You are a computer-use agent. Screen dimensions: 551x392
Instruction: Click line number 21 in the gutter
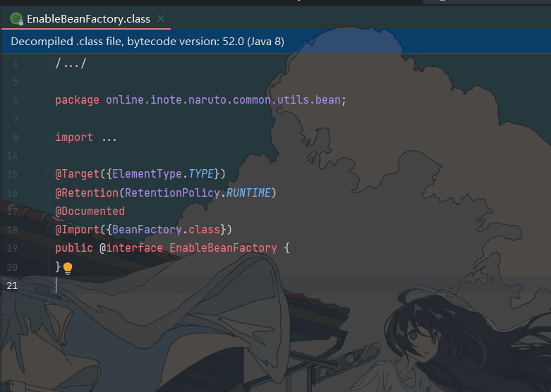[x=12, y=286]
